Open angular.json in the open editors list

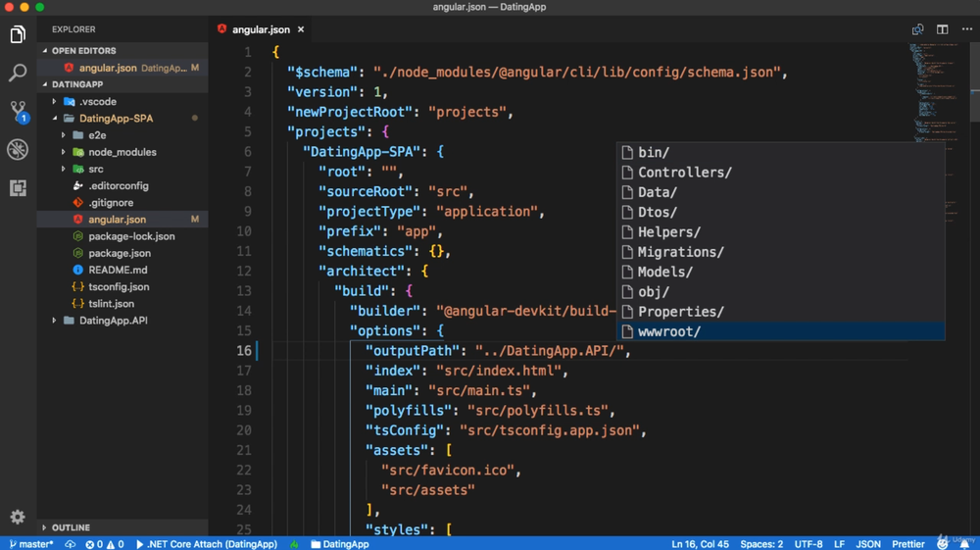click(122, 68)
